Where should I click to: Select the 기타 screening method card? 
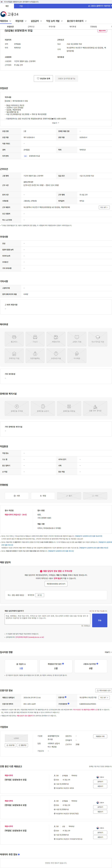coord(95,496)
